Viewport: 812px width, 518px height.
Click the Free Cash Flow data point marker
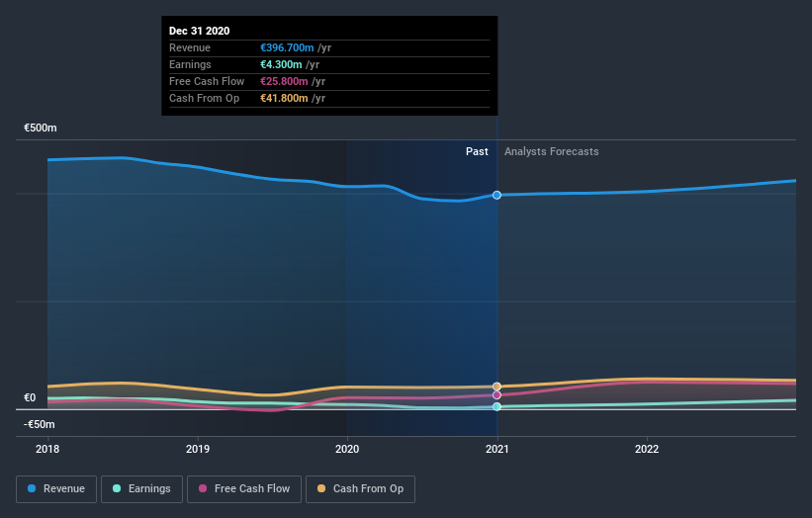496,395
